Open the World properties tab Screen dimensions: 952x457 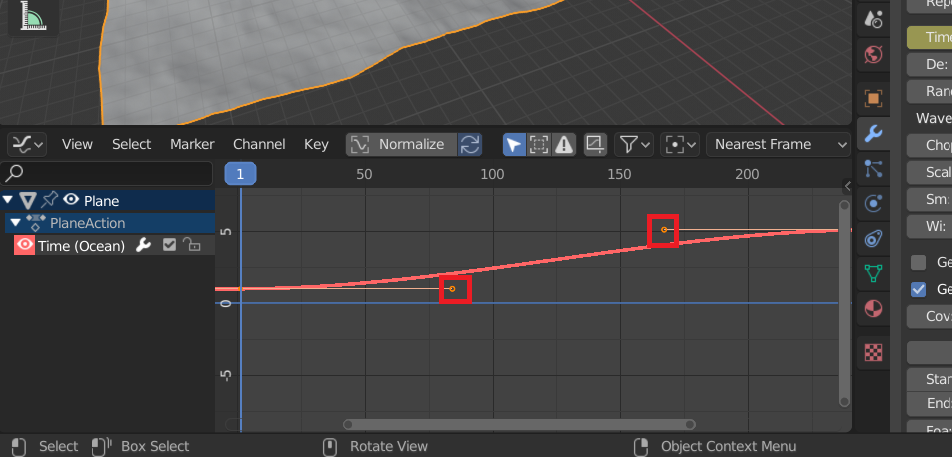point(873,55)
